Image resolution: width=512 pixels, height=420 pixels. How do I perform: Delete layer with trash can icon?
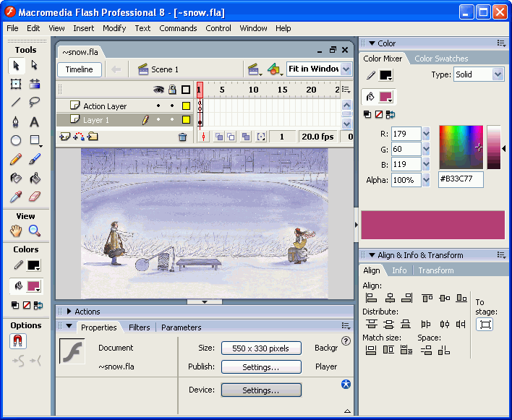coord(182,137)
